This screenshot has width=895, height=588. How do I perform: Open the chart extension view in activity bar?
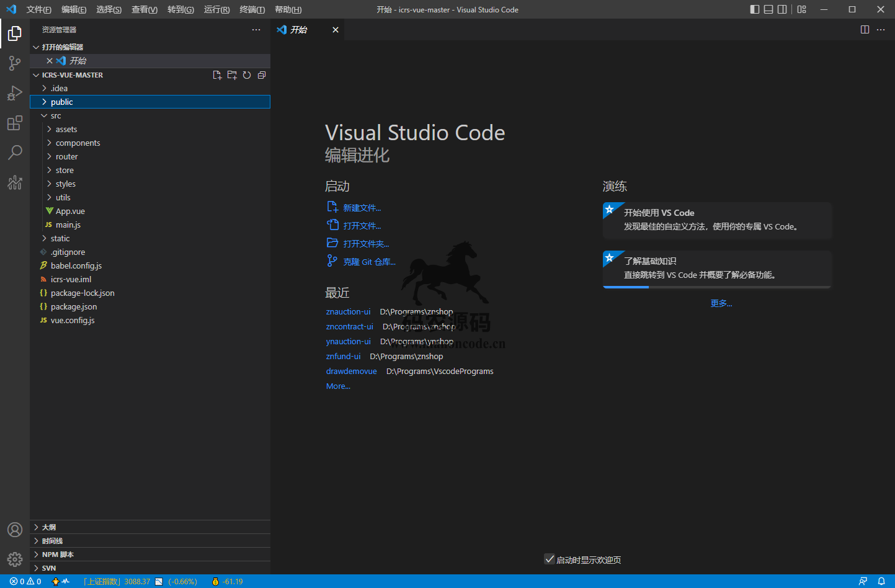click(x=15, y=182)
